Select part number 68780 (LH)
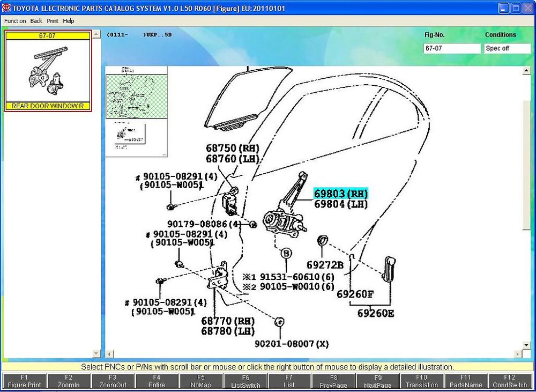Screen dimensions: 536x392 (228, 331)
